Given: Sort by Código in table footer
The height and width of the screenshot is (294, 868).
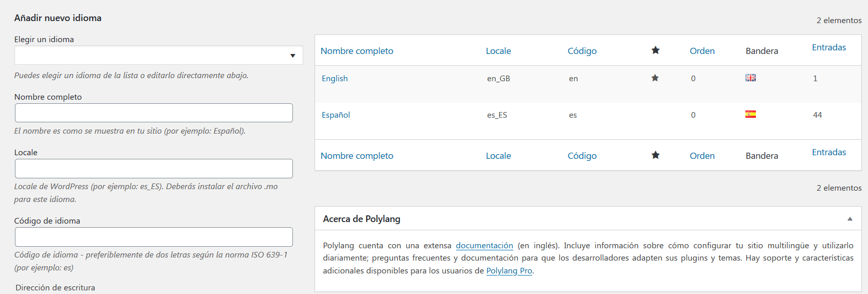Looking at the screenshot, I should (582, 156).
